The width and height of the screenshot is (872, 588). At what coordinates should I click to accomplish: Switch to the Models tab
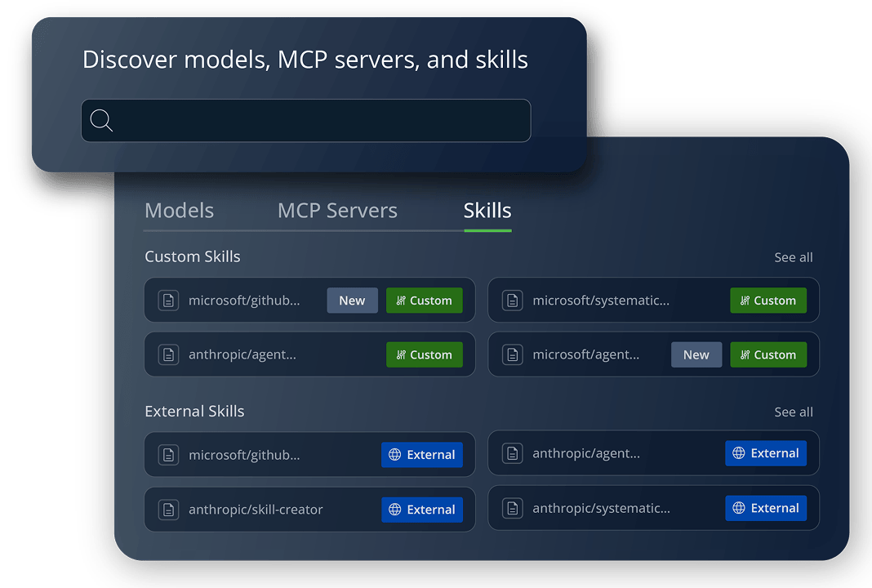pos(179,211)
